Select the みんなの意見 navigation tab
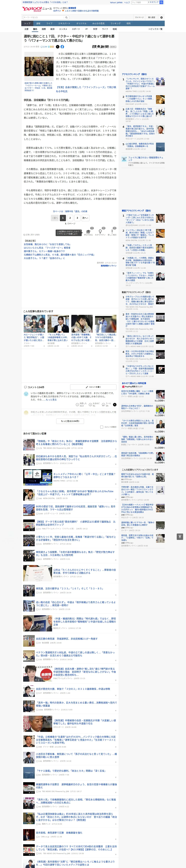 98,24
